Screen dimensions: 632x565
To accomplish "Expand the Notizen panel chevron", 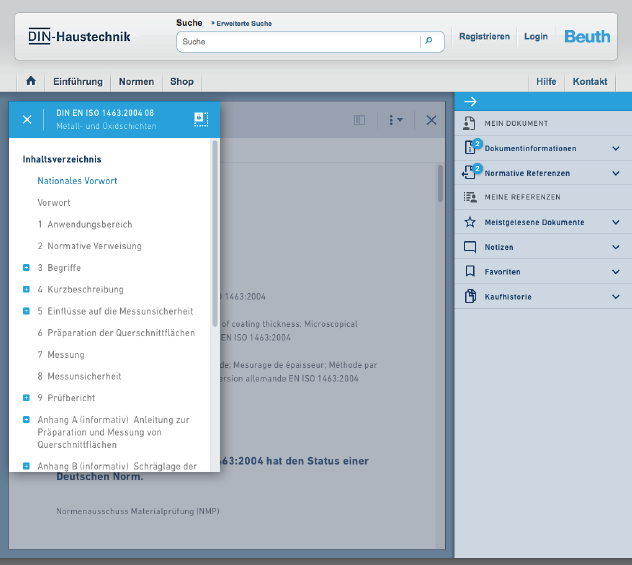I will 615,246.
